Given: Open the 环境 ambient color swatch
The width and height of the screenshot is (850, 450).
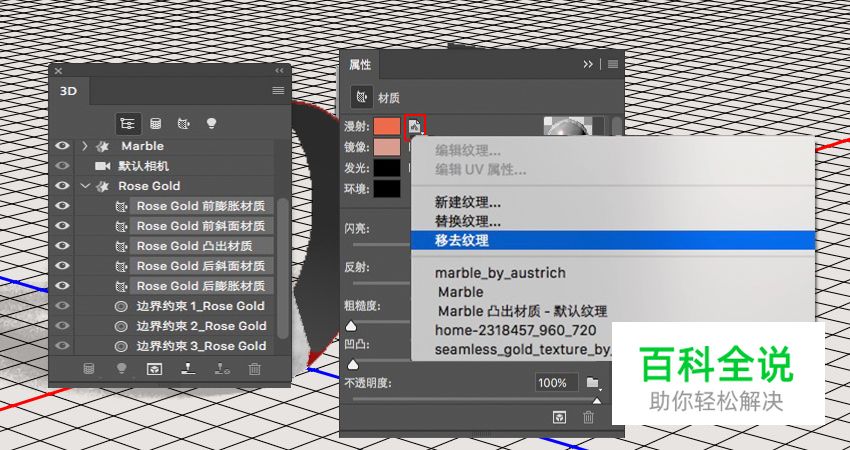Looking at the screenshot, I should (387, 188).
